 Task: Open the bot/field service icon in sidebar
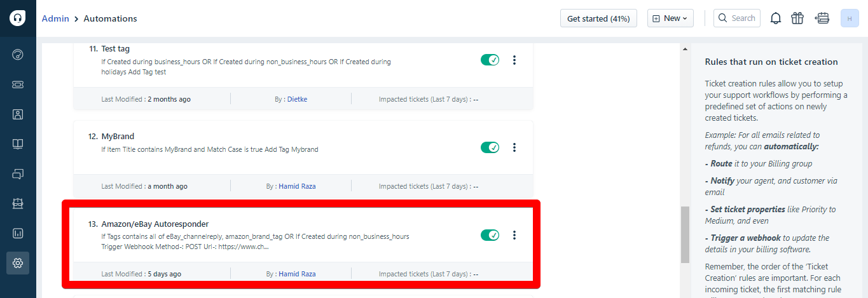click(18, 203)
